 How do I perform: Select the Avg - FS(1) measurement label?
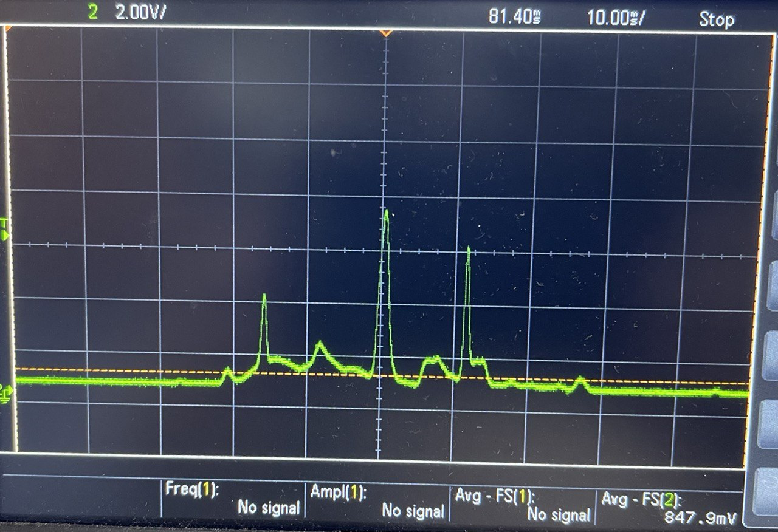coord(495,497)
